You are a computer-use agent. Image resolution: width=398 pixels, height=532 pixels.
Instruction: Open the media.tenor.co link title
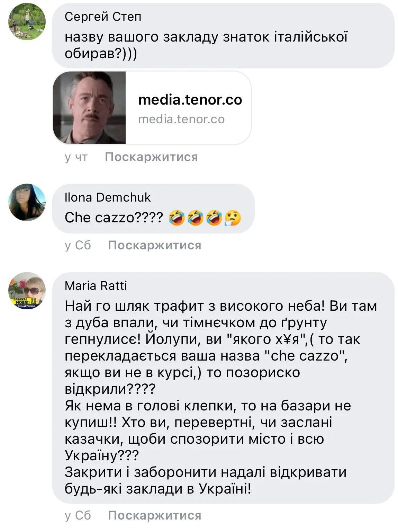point(190,100)
